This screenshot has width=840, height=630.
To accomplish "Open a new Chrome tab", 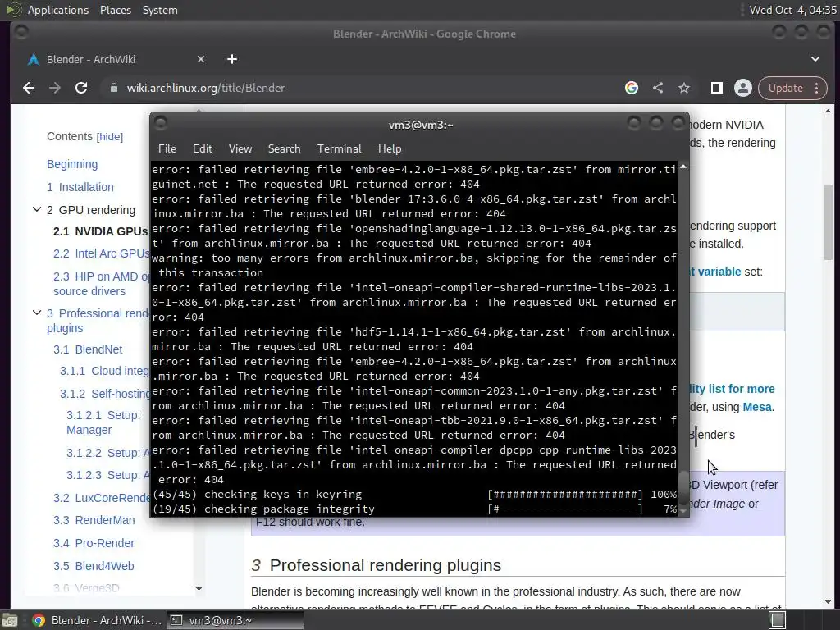I will (x=232, y=59).
